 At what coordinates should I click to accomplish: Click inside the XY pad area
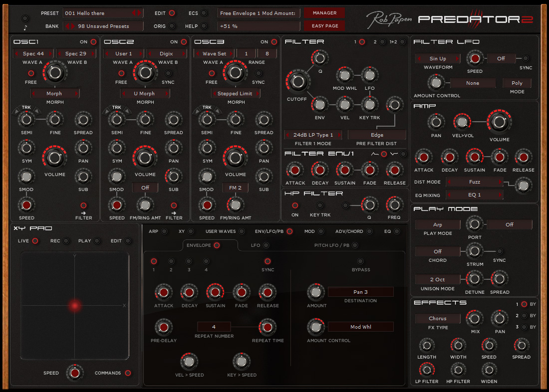click(x=75, y=306)
